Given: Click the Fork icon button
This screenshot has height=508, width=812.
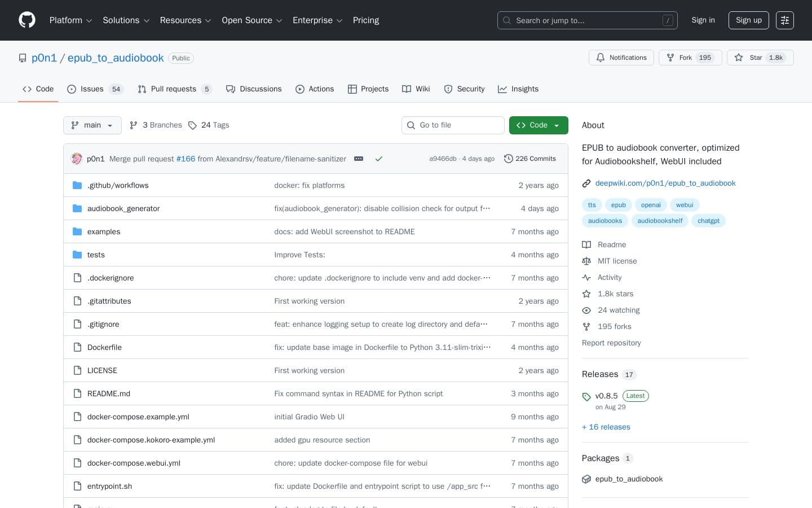Looking at the screenshot, I should [670, 58].
